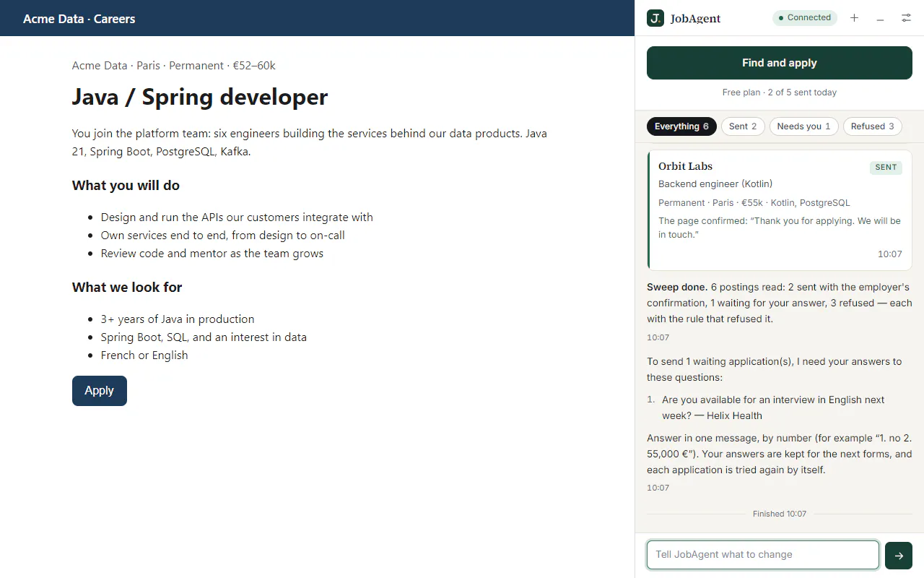924x578 pixels.
Task: Click the Connected status pill
Action: (805, 18)
